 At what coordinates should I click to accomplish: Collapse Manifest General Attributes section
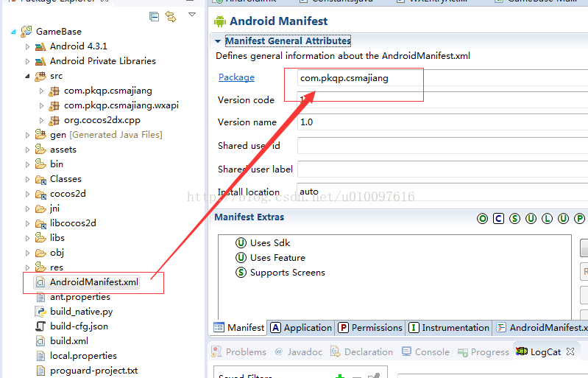tap(218, 41)
